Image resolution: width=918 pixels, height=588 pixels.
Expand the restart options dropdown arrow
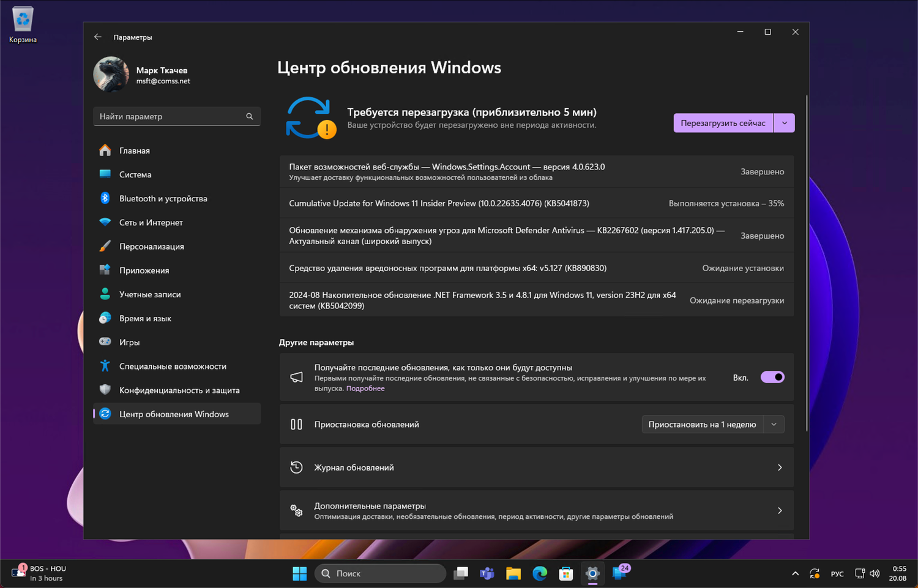click(x=785, y=123)
